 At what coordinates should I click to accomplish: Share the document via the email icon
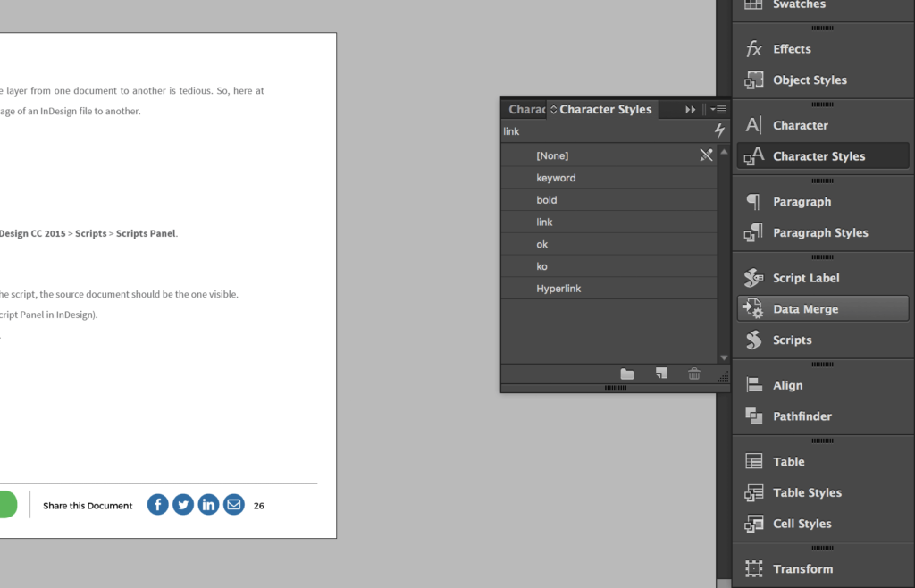pos(233,504)
